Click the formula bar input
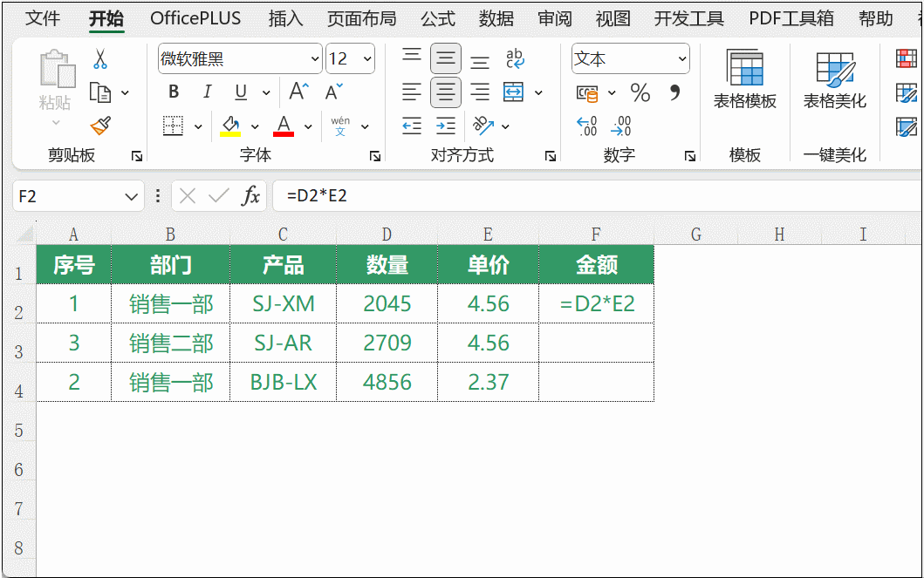924x578 pixels. point(598,196)
